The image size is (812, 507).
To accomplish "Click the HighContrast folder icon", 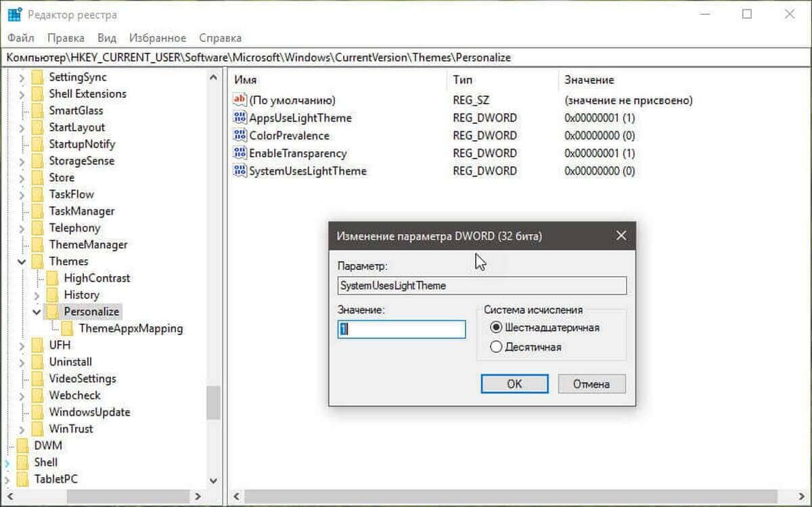I will (52, 278).
